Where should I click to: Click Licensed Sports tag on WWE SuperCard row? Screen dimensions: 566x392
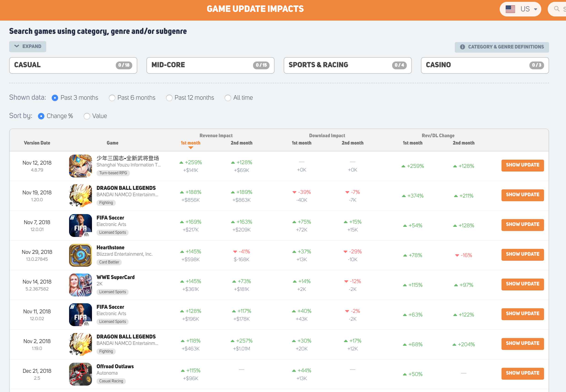point(113,292)
